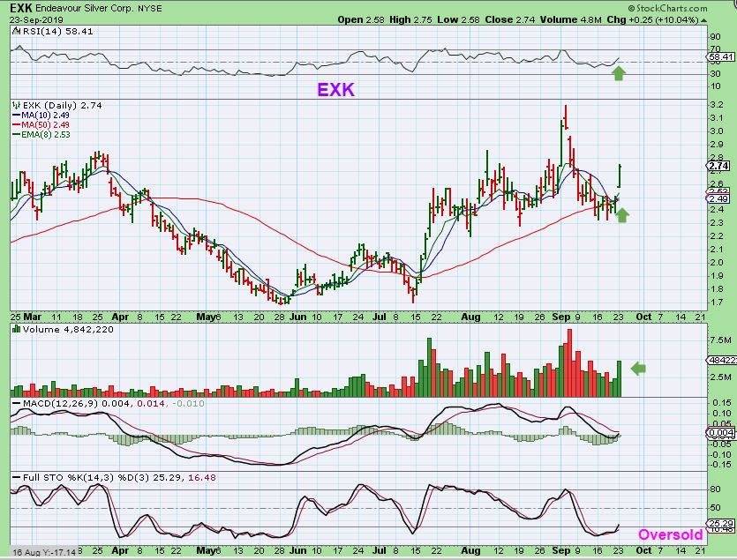Click the 90 level on the RSI axis

click(x=716, y=37)
